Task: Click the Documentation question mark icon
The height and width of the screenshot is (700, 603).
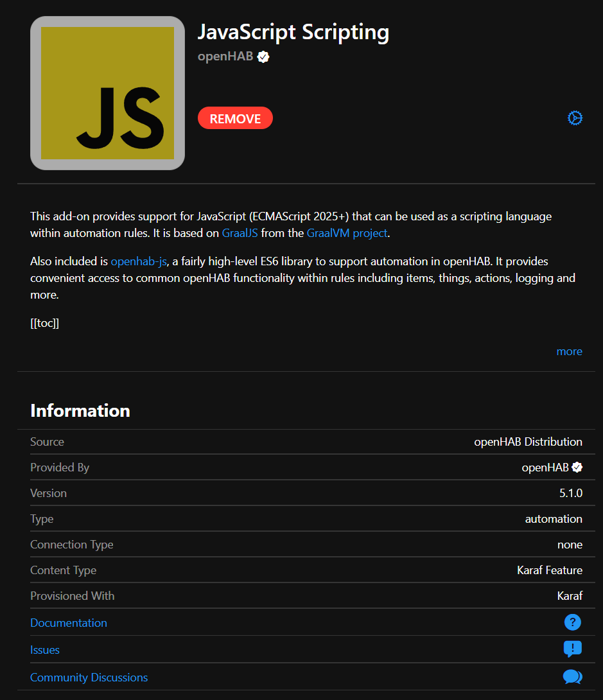Action: tap(572, 622)
